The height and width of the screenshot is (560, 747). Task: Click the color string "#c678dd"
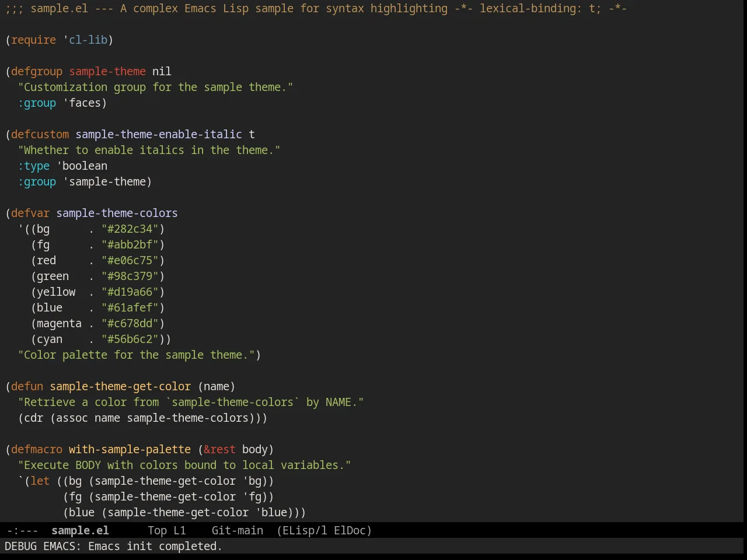coord(130,323)
